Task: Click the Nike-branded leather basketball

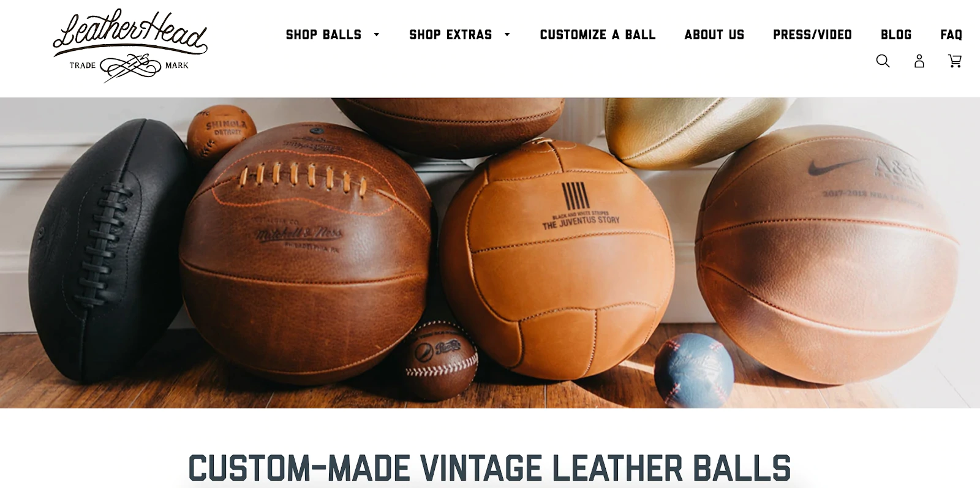Action: point(827,254)
